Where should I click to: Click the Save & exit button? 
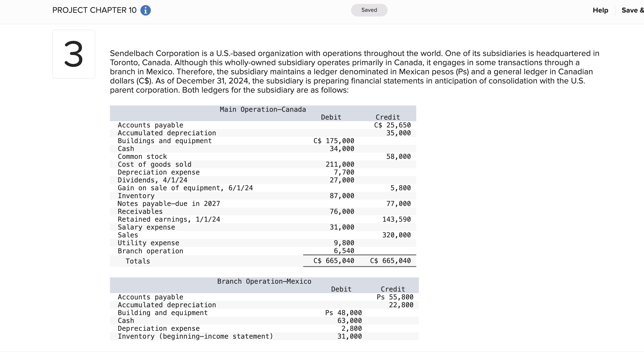tap(632, 10)
